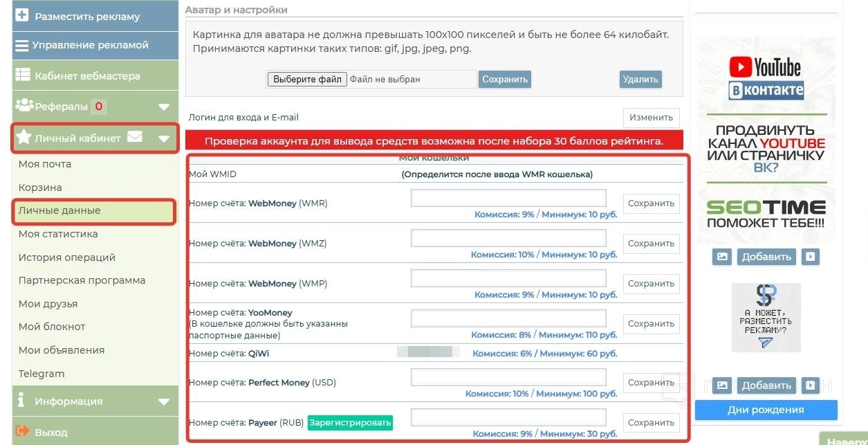Go to История операций menu item
868x445 pixels.
point(67,257)
